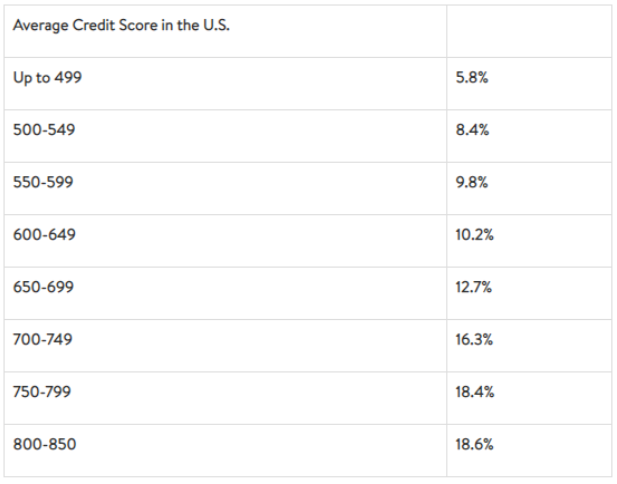
Task: Select the 10.2% percentage
Action: tap(474, 235)
